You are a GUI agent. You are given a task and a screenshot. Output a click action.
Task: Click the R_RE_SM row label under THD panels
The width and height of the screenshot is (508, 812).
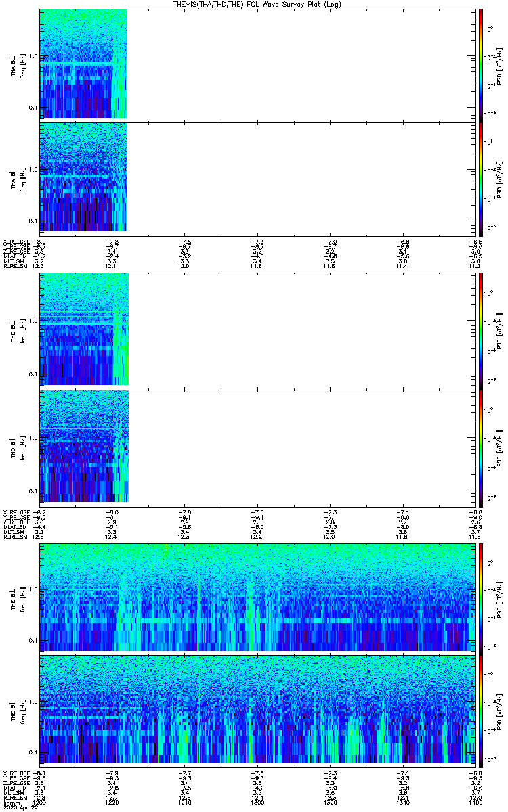pos(15,536)
